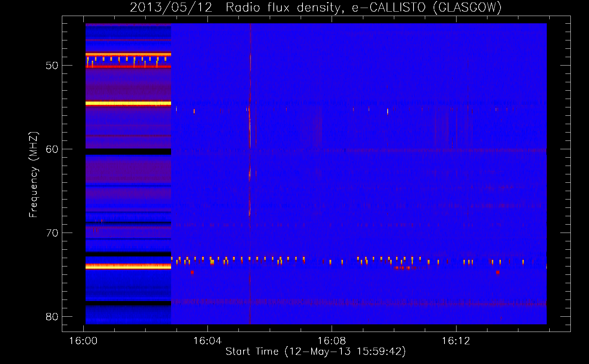
Task: Click the 16:08 time tick label
Action: pos(332,341)
